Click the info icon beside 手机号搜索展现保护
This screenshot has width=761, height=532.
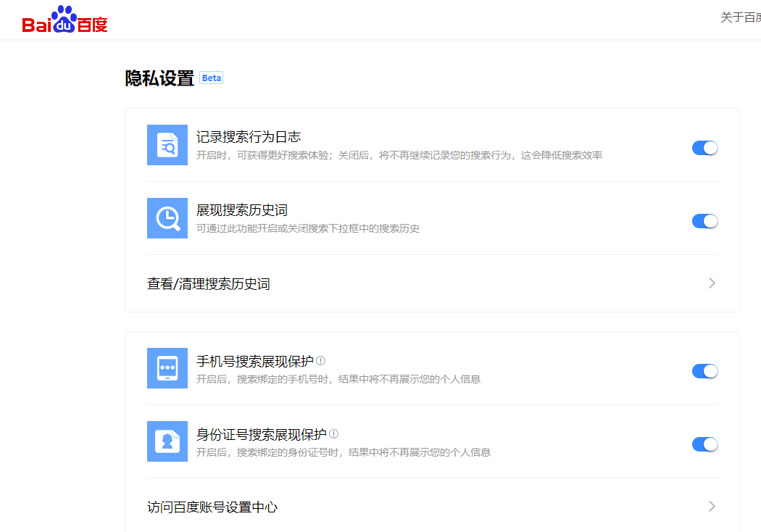click(321, 361)
